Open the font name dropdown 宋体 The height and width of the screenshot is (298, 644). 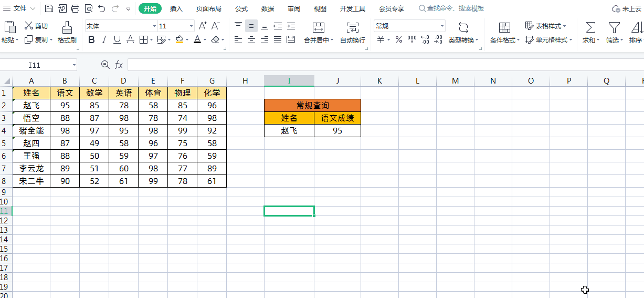(154, 26)
